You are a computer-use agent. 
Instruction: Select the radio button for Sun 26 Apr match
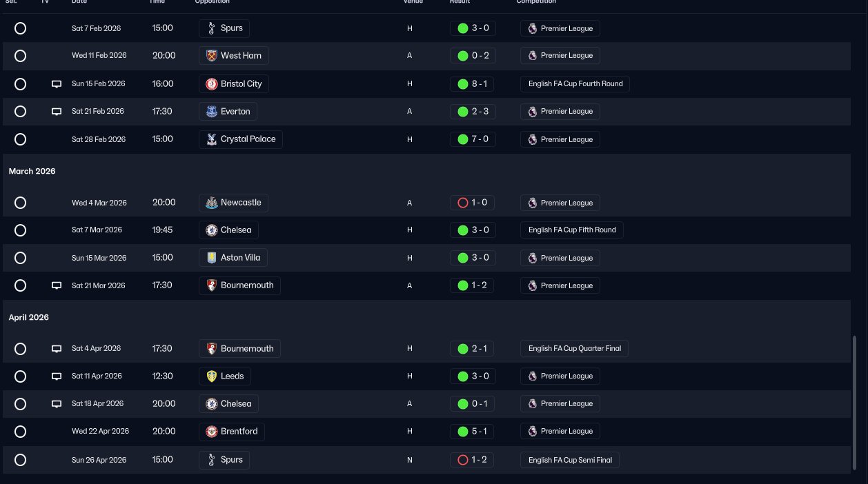click(20, 460)
